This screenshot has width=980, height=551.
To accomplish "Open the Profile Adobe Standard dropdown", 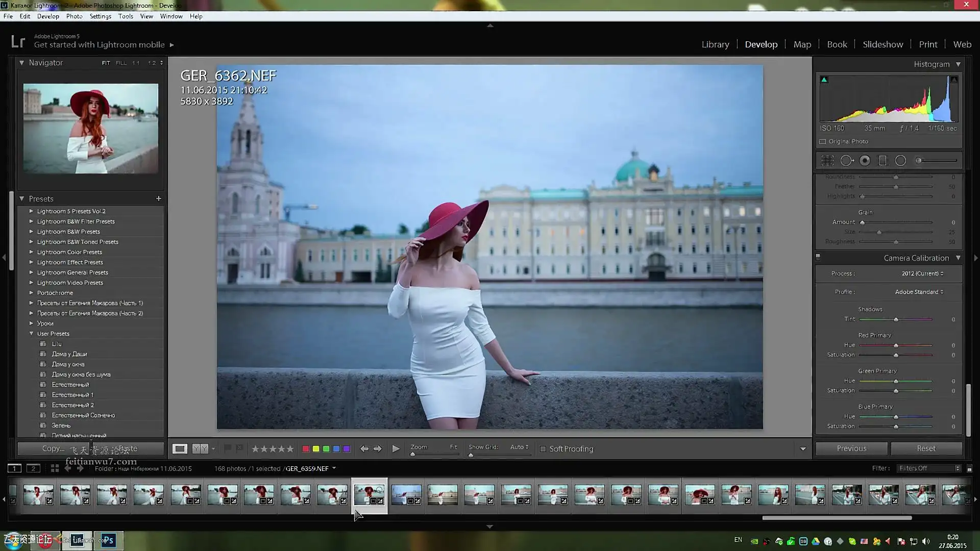I will 919,292.
